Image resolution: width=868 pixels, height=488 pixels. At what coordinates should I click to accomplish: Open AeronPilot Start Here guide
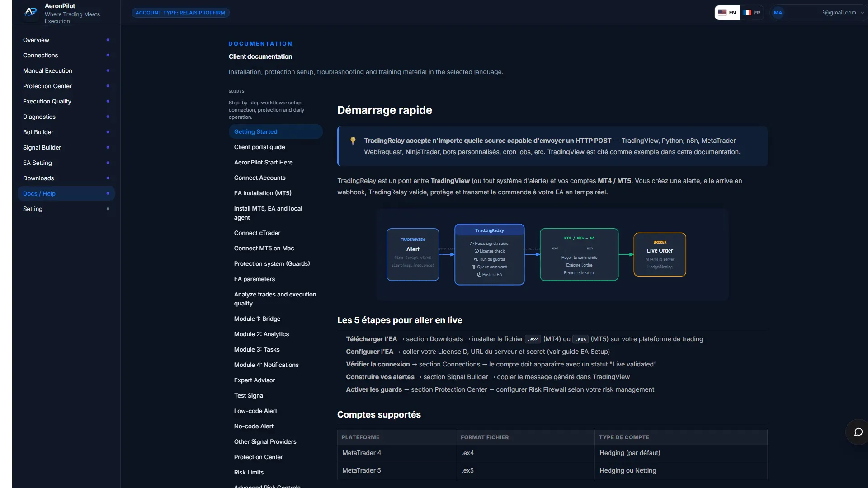(275, 162)
